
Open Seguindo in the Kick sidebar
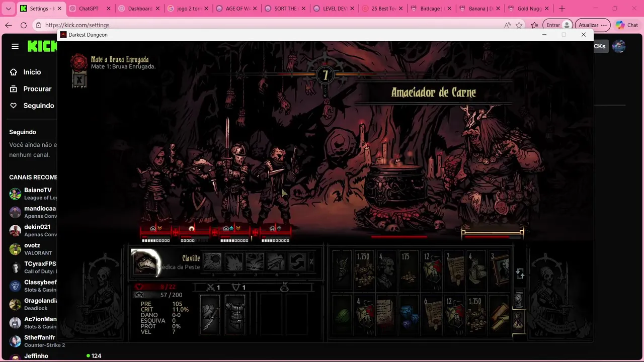point(32,106)
